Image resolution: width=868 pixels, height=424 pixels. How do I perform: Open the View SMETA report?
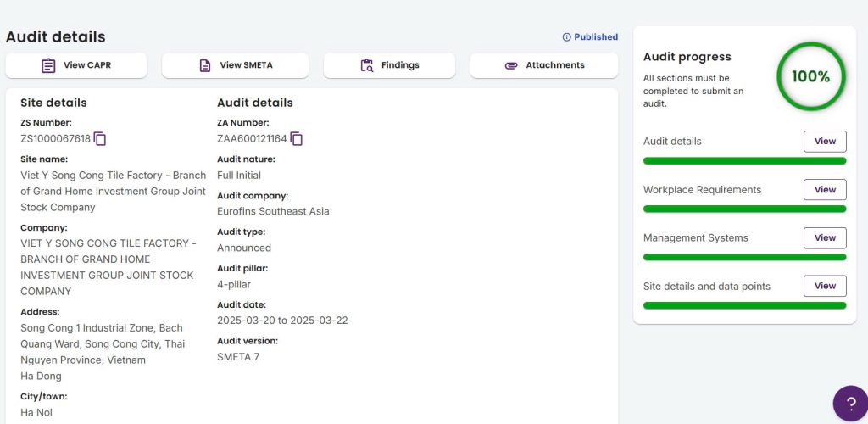click(236, 65)
